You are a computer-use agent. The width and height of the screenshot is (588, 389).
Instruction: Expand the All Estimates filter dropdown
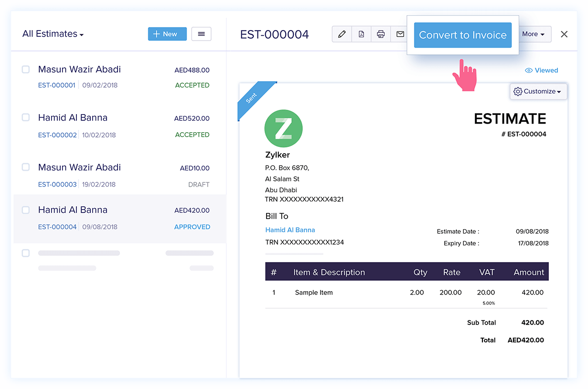click(x=53, y=34)
